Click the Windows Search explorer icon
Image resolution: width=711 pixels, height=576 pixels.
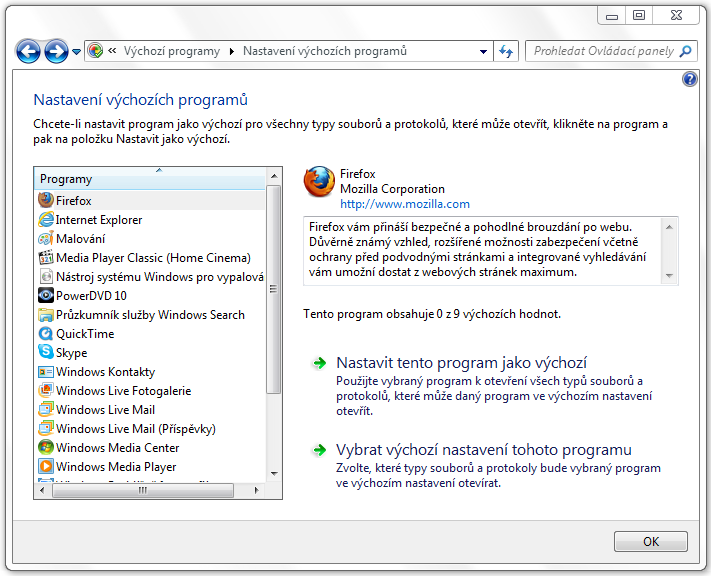click(46, 315)
